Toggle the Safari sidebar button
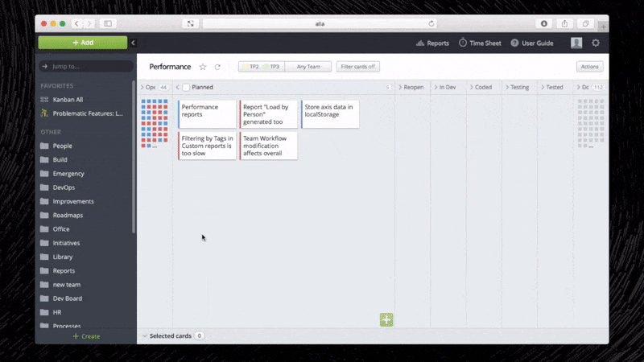This screenshot has height=362, width=644. tap(108, 24)
